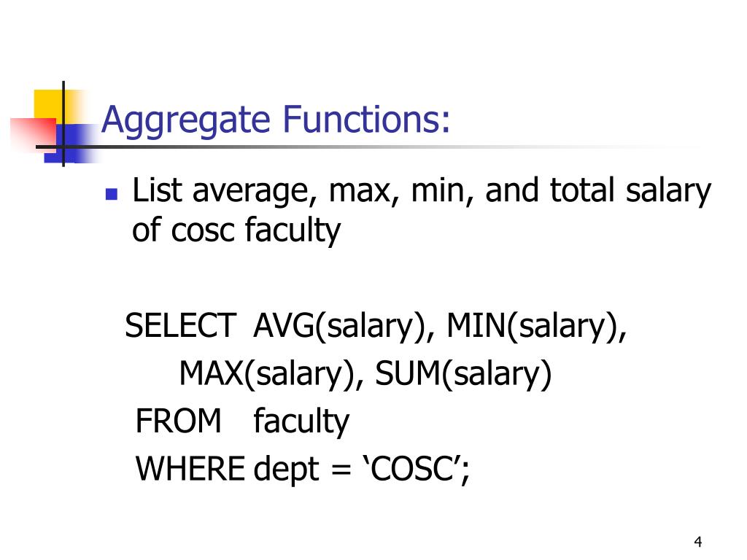The width and height of the screenshot is (747, 560).
Task: Click the table name 'faculty' after FROM
Action: coord(301,422)
